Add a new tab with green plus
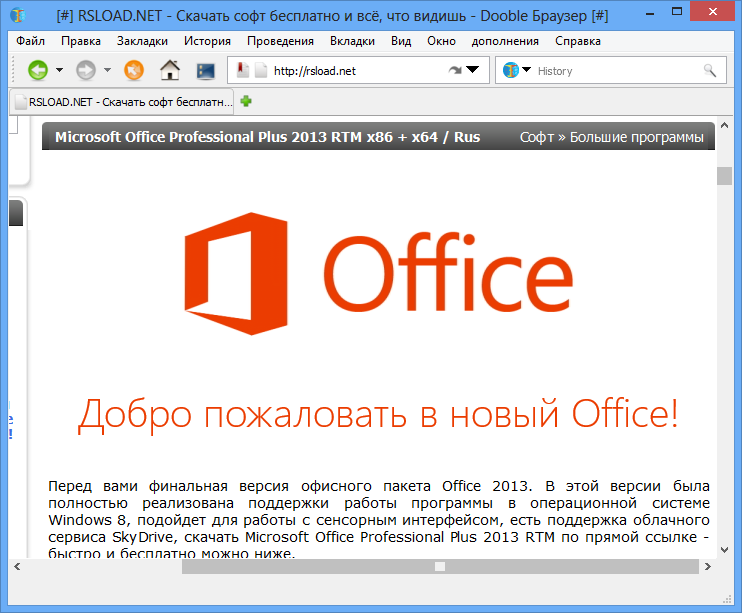The image size is (742, 613). 246,101
